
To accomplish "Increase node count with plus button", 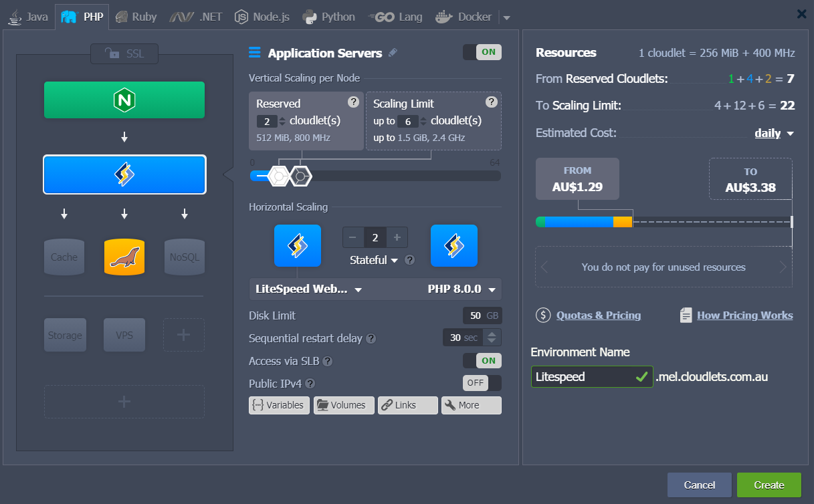I will [x=397, y=237].
